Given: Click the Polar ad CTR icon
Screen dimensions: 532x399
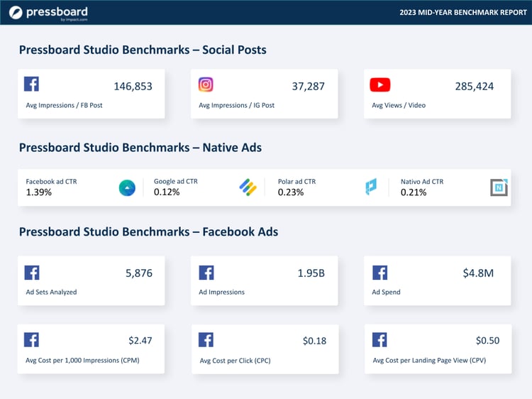Looking at the screenshot, I should (x=370, y=187).
